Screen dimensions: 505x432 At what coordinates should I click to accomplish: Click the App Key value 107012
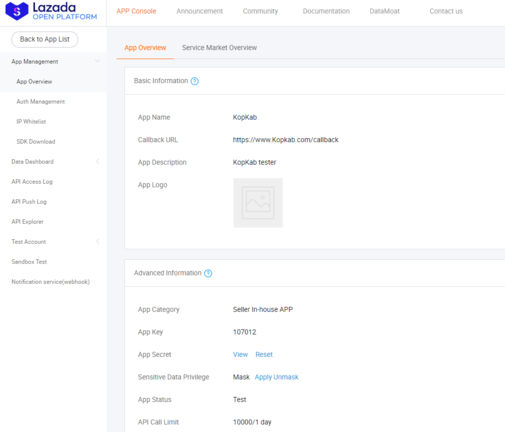click(x=244, y=332)
